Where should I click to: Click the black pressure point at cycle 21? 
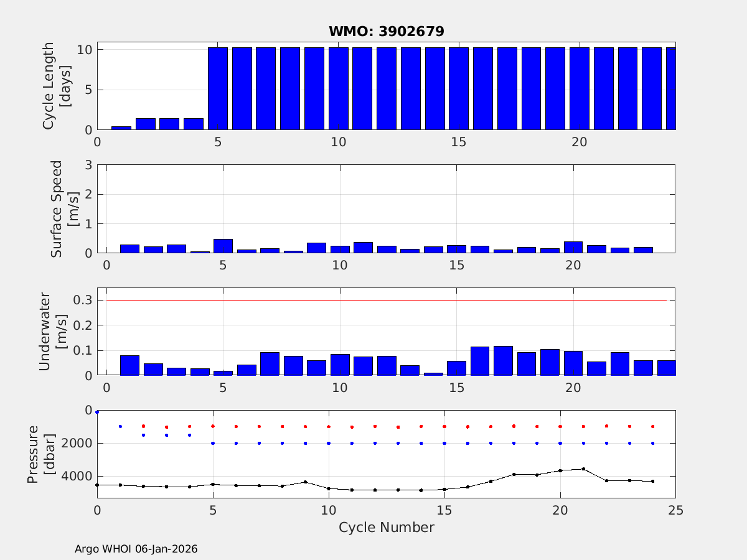click(583, 469)
